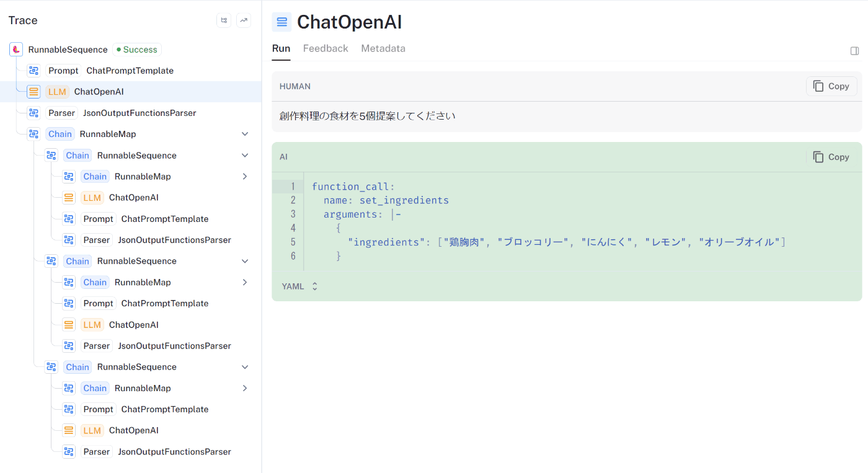This screenshot has width=868, height=473.
Task: Click the code line 'function_call:'
Action: 353,187
